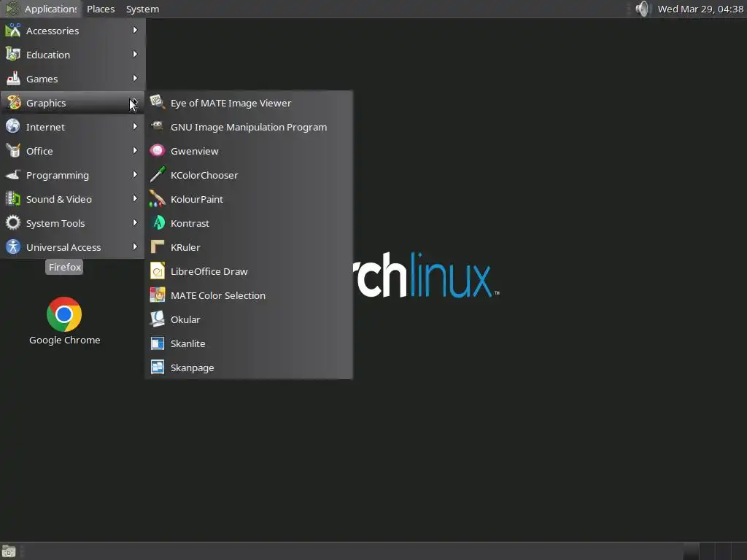The height and width of the screenshot is (560, 747).
Task: Launch LibreOffice Draw from its label
Action: coord(209,271)
